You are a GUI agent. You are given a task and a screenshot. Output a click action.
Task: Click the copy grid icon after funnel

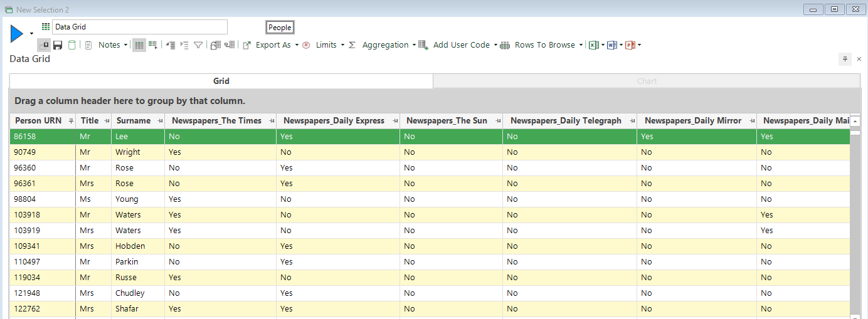(215, 45)
